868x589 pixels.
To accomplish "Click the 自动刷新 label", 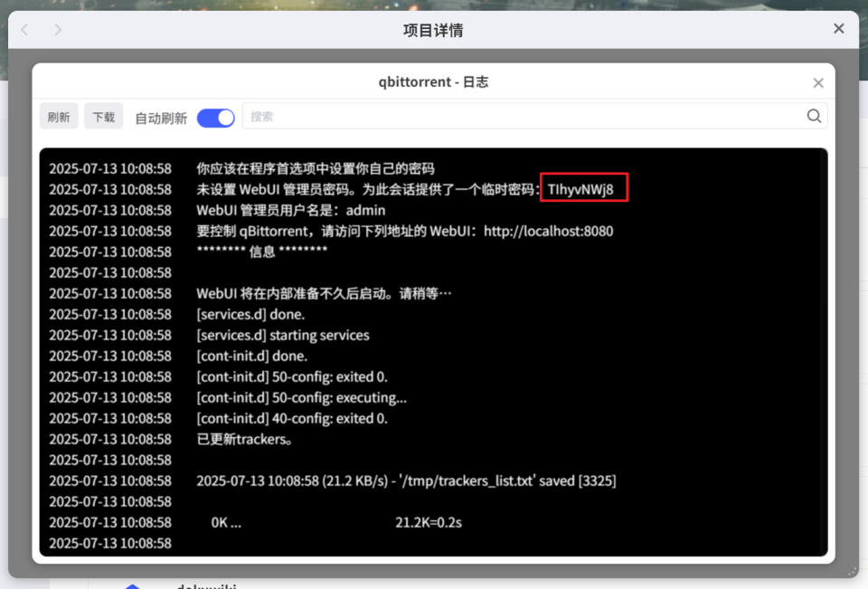I will pos(161,118).
